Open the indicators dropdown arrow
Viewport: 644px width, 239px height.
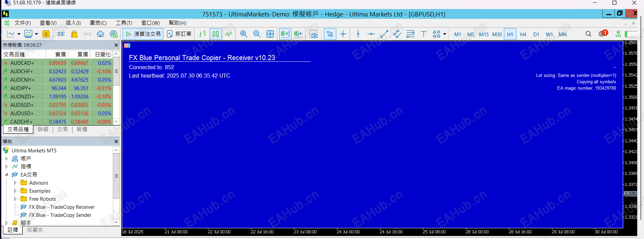pos(36,34)
